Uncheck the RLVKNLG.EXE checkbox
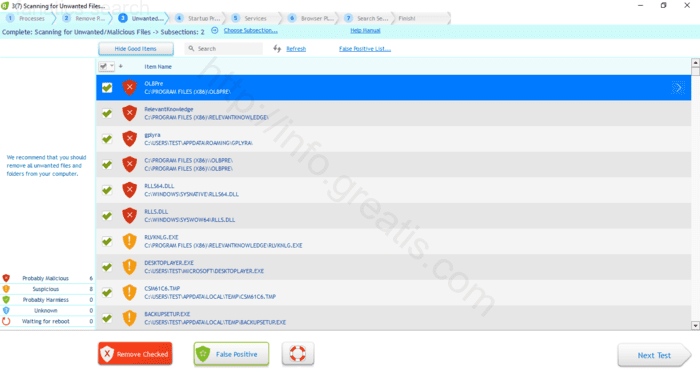 coord(107,241)
